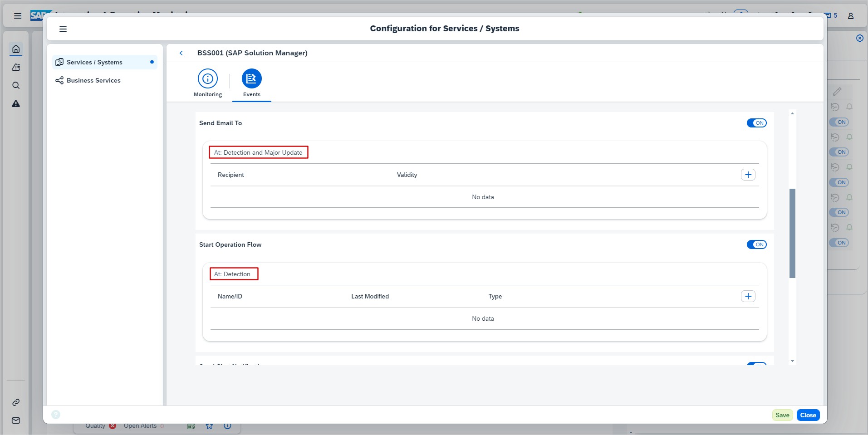Viewport: 868px width, 435px height.
Task: Click the Save button
Action: 782,415
